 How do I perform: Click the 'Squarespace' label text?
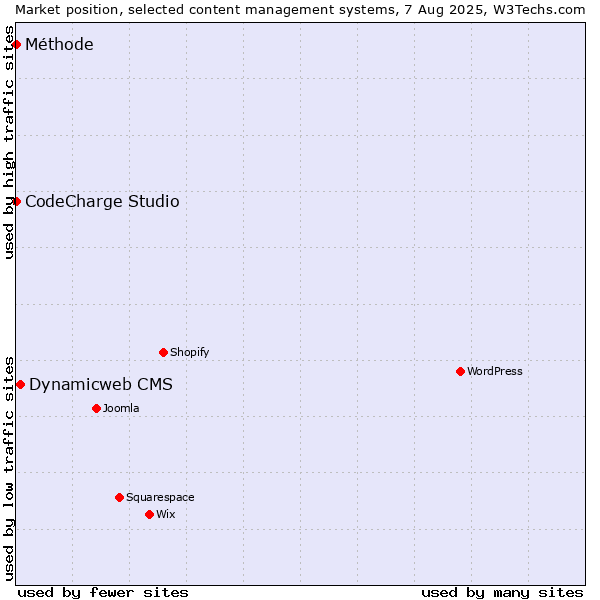click(x=160, y=497)
